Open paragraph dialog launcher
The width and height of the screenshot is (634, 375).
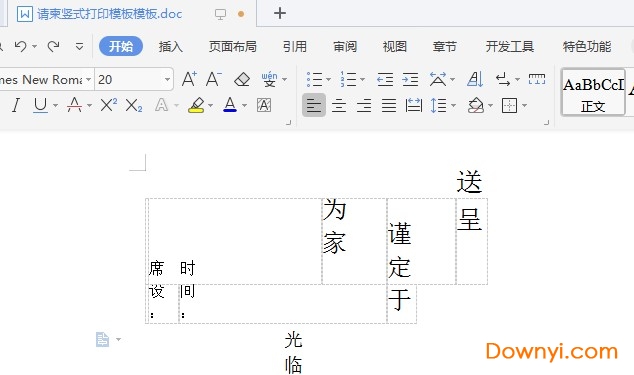547,122
